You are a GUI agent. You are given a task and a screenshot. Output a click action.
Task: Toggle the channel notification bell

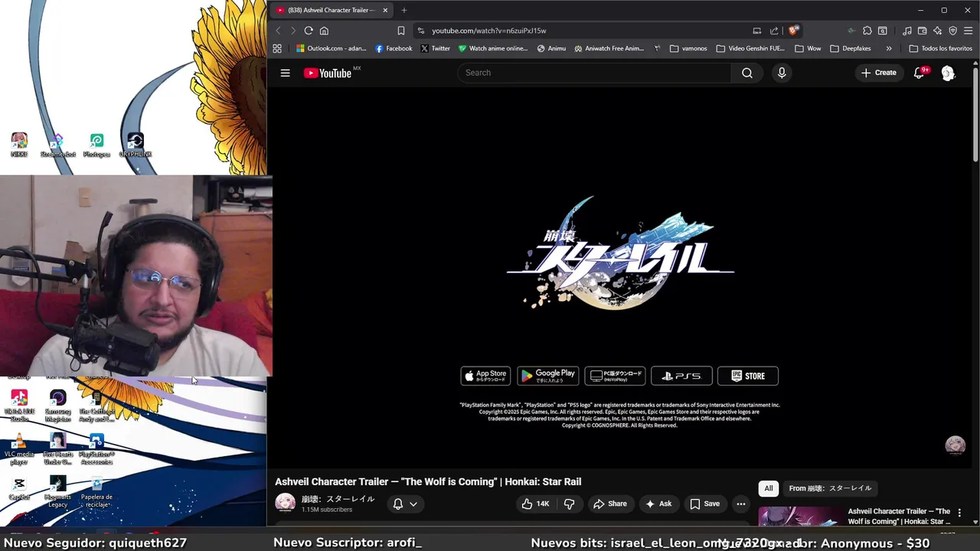coord(398,504)
